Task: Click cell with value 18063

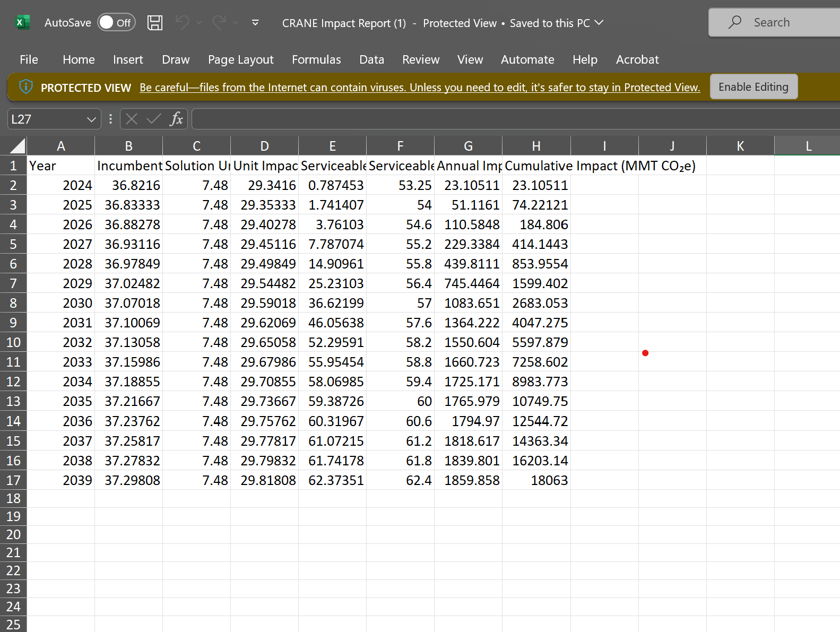Action: (x=536, y=480)
